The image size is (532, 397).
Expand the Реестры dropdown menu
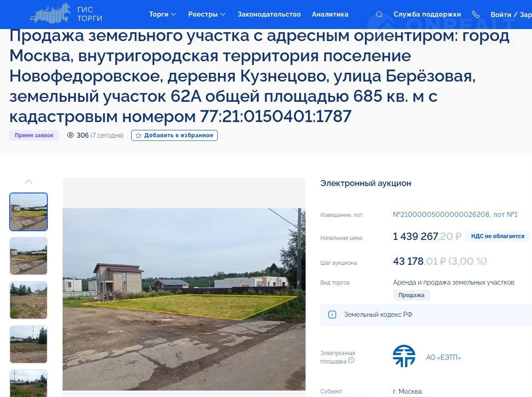(x=207, y=14)
